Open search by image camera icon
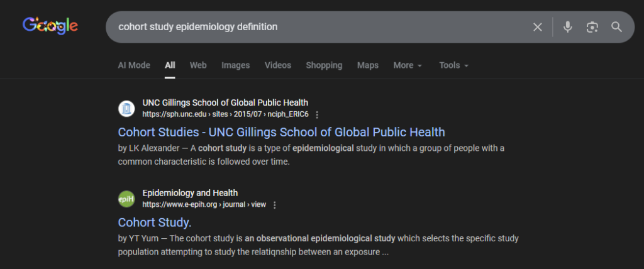The height and width of the screenshot is (269, 644). tap(592, 27)
